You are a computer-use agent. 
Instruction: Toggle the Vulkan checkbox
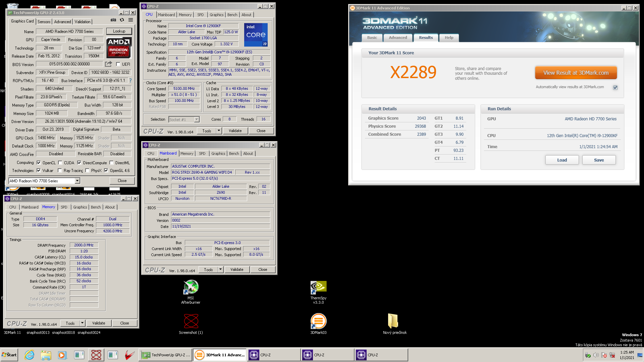[39, 170]
